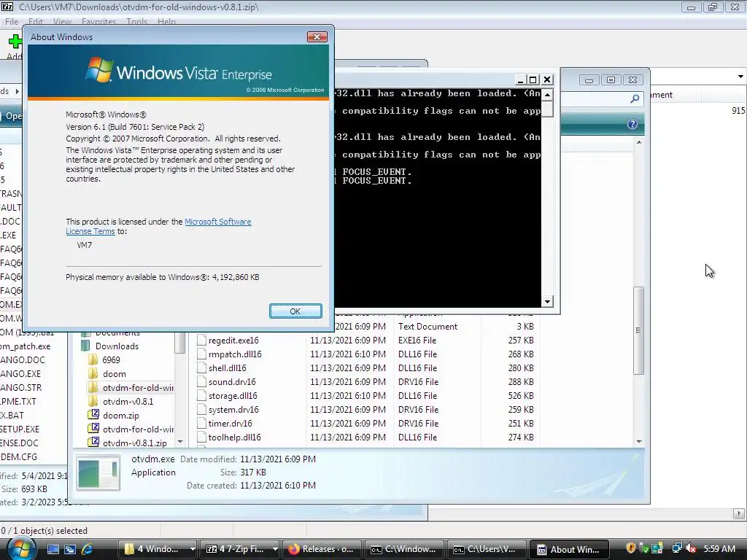The image size is (747, 560).
Task: Switch to Firefox Releases taskbar button
Action: tap(321, 549)
